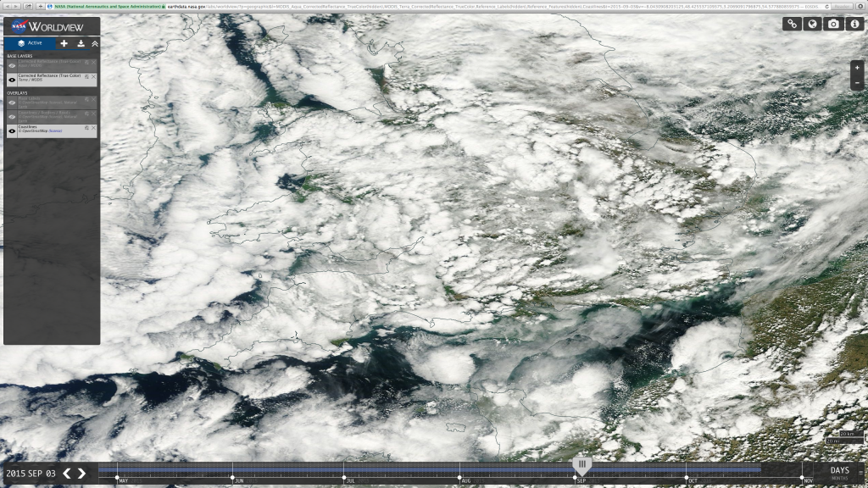Open options for the Terra / MODIS layer
Image resolution: width=868 pixels, height=488 pixels.
[x=87, y=77]
